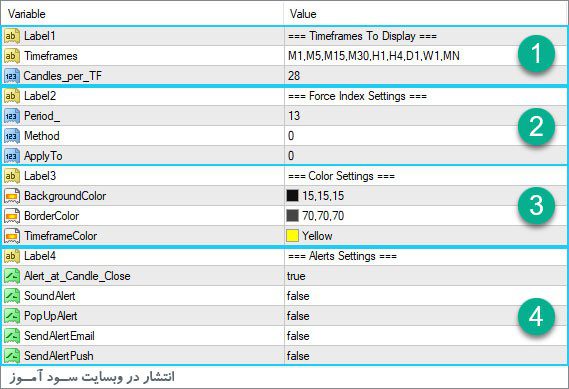This screenshot has width=569, height=389.
Task: Click the integer icon beside Period_
Action: [x=12, y=116]
